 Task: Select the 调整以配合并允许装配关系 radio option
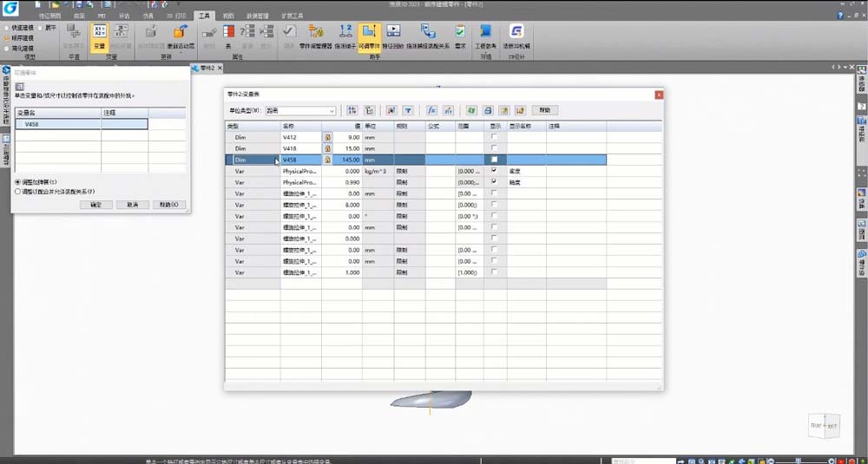[18, 192]
